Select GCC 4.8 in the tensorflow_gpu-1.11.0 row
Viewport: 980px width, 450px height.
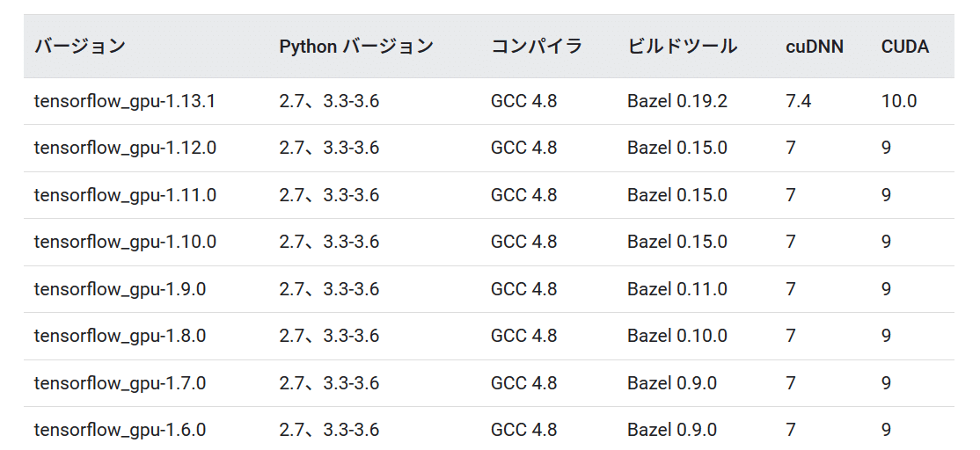(523, 195)
